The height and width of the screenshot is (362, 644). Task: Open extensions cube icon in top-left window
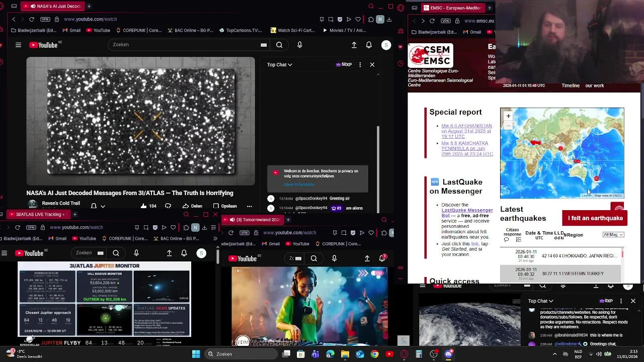371,19
